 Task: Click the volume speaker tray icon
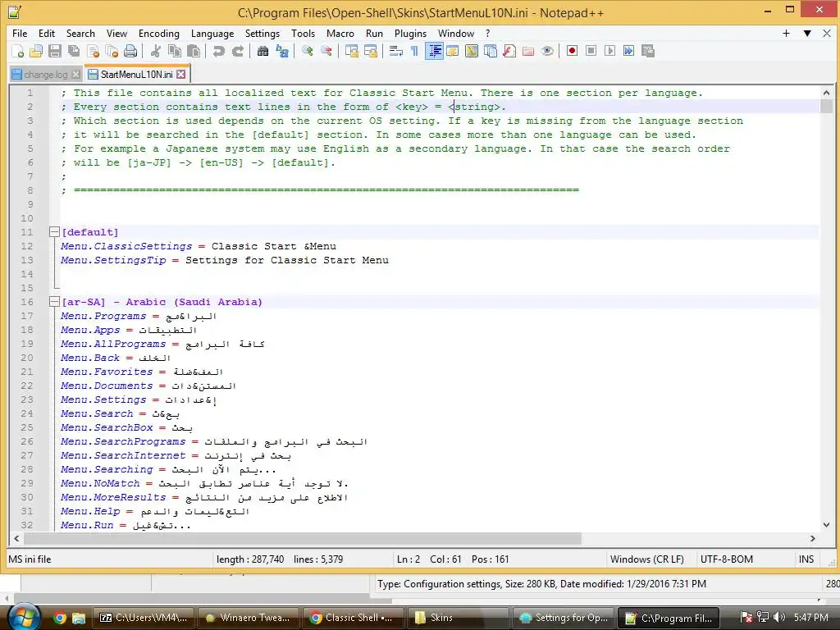tap(779, 618)
